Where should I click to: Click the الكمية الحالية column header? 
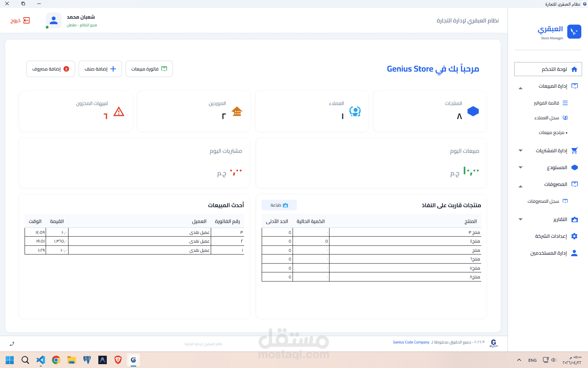[311, 221]
